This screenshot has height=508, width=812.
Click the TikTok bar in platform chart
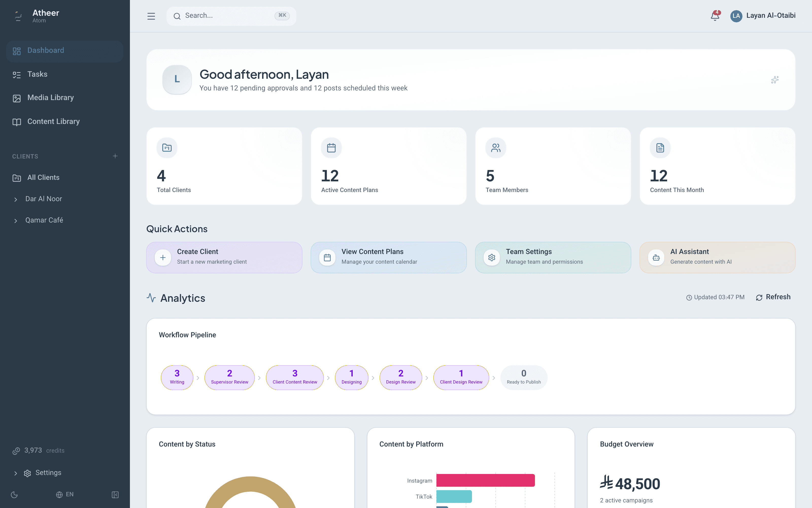point(454,497)
